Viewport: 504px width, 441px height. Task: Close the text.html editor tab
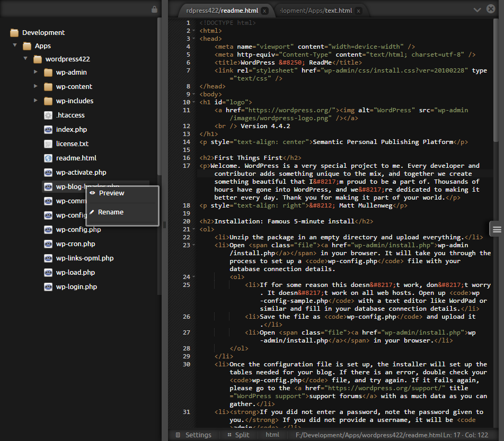pos(359,11)
